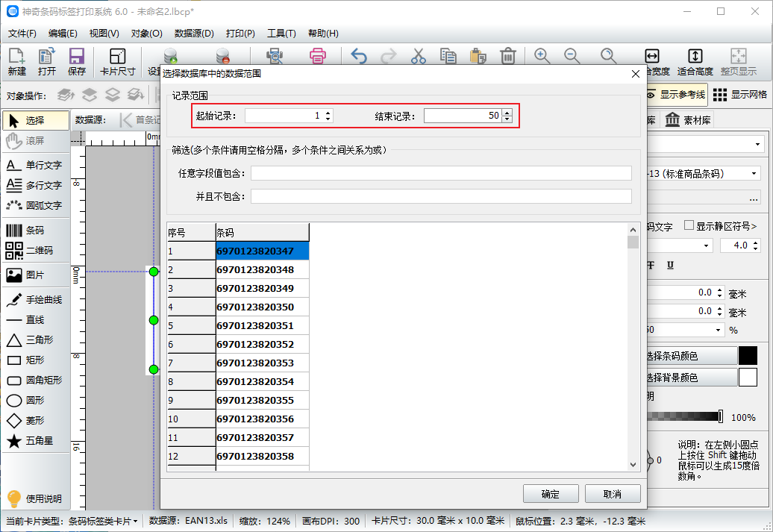Open the 编辑(E) menu
Viewport: 773px width, 532px height.
pos(63,34)
